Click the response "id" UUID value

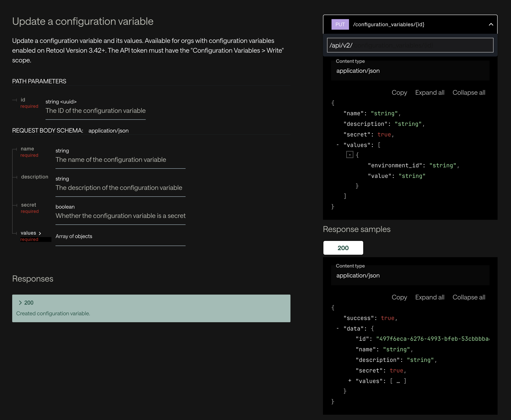pyautogui.click(x=433, y=339)
